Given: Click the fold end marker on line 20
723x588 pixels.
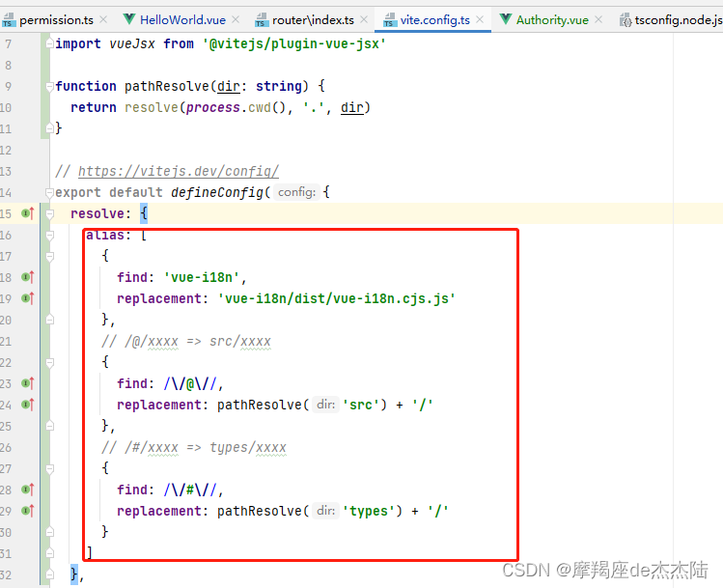Looking at the screenshot, I should [50, 320].
